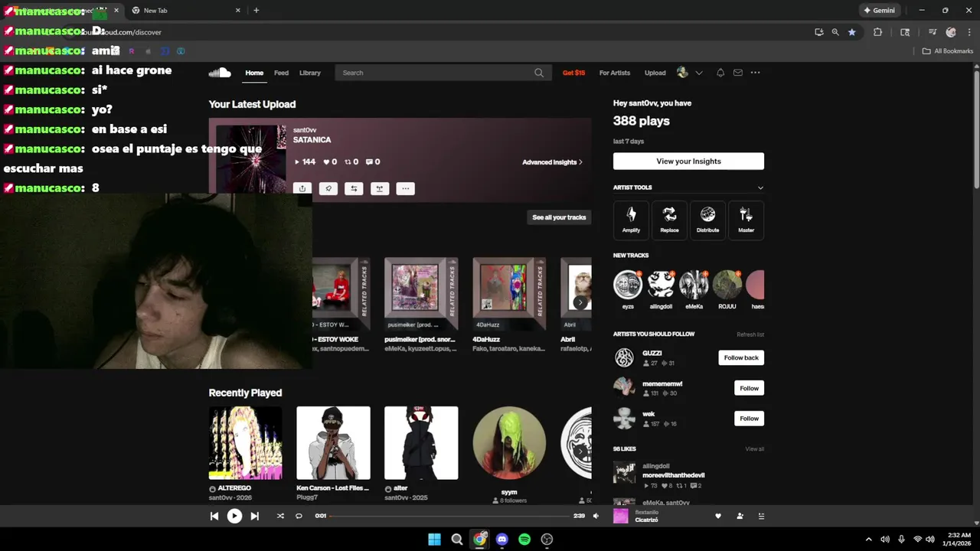Screen dimensions: 980x551
Task: Open the syym artist avatar
Action: point(509,443)
